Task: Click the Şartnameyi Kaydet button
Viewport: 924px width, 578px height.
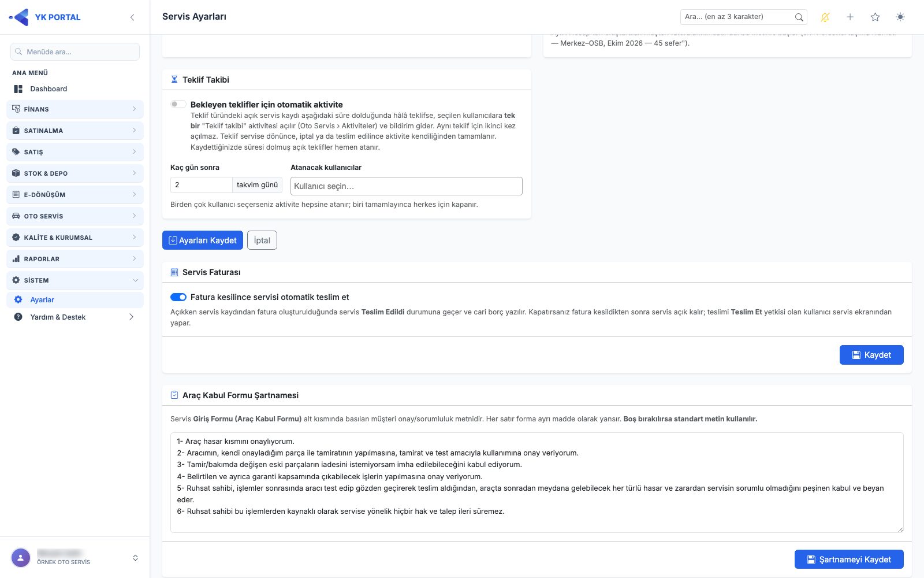Action: [x=849, y=560]
